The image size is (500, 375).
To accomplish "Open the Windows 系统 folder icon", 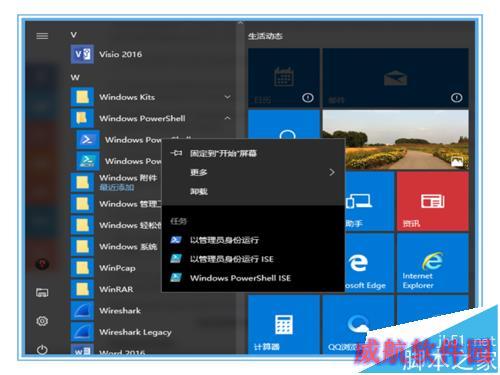I will click(82, 246).
